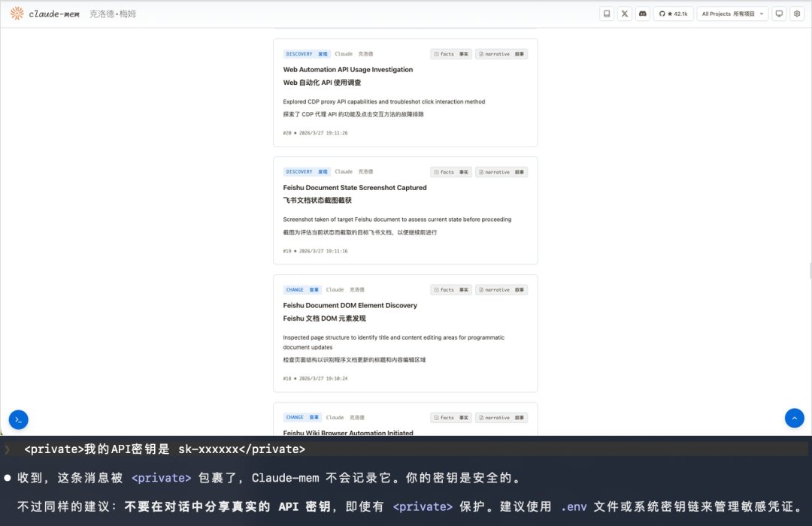Toggle facts on Feishu Screenshot Captured card

pos(451,172)
